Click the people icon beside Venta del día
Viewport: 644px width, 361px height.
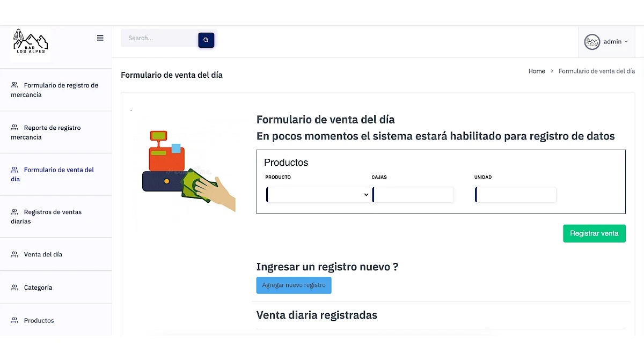pyautogui.click(x=14, y=254)
